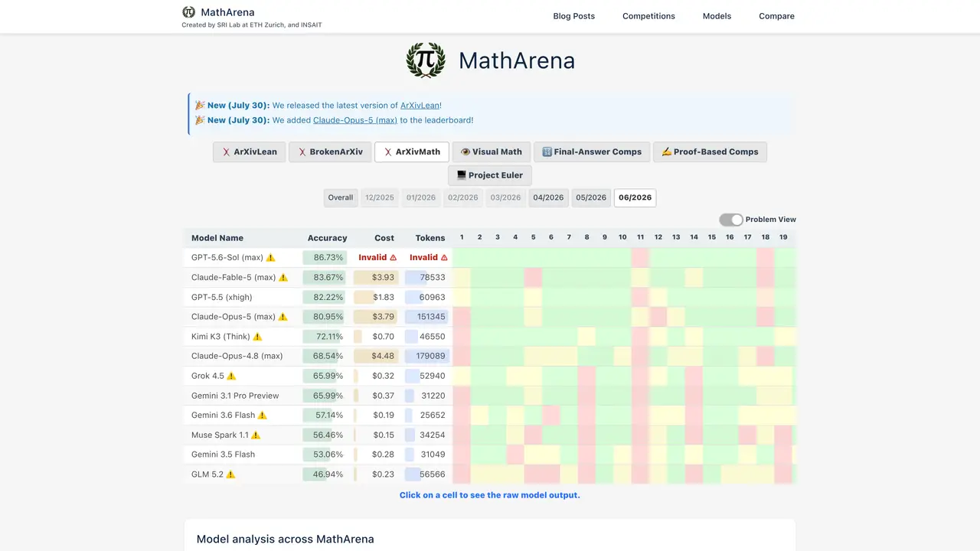980x551 pixels.
Task: Toggle the Problem View switch
Action: 731,220
